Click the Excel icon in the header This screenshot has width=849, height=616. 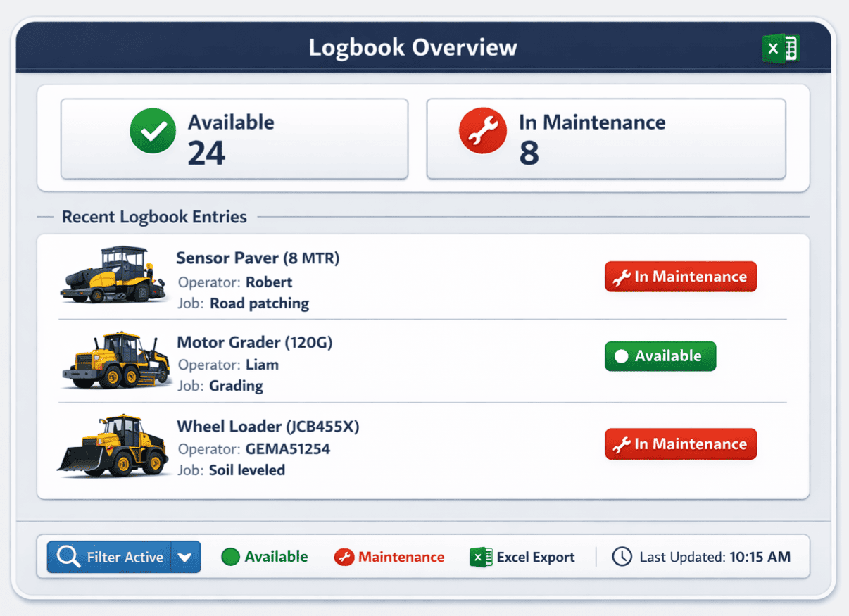pos(781,49)
